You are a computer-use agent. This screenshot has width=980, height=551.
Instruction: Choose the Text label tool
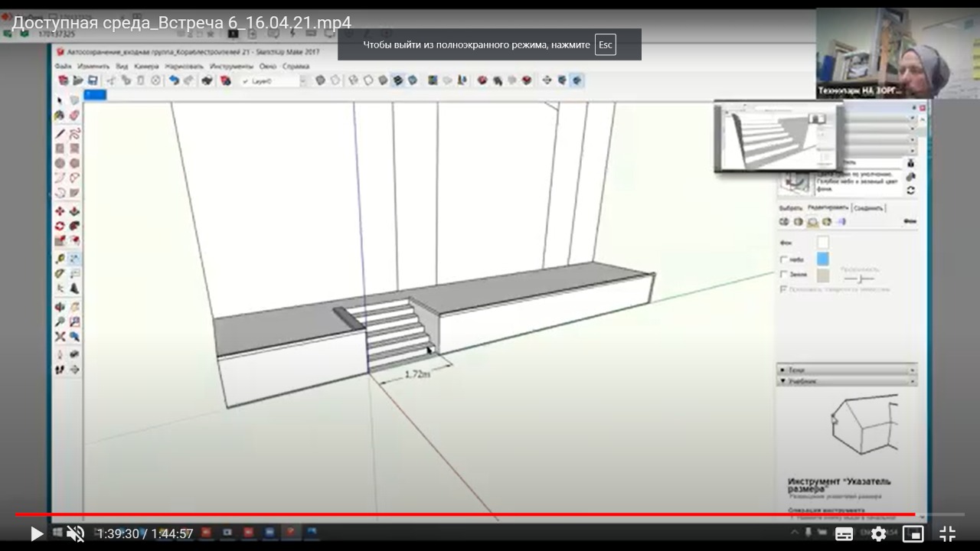coord(74,273)
